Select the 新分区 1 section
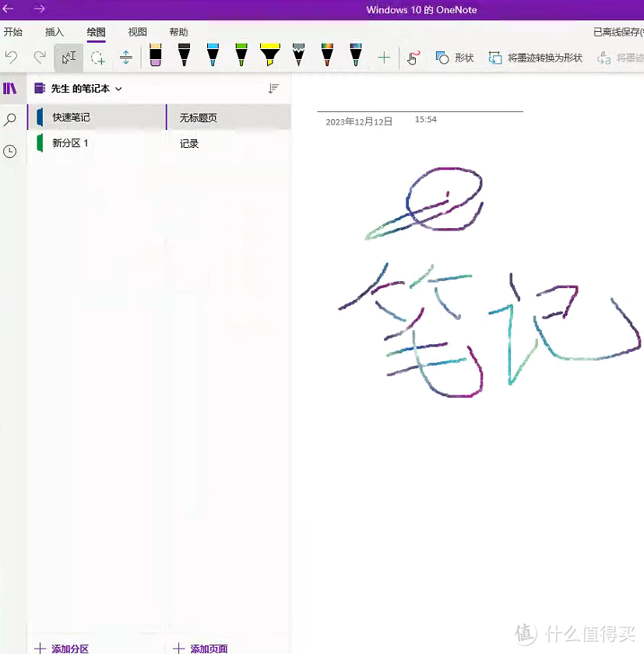Image resolution: width=644 pixels, height=654 pixels. tap(97, 143)
